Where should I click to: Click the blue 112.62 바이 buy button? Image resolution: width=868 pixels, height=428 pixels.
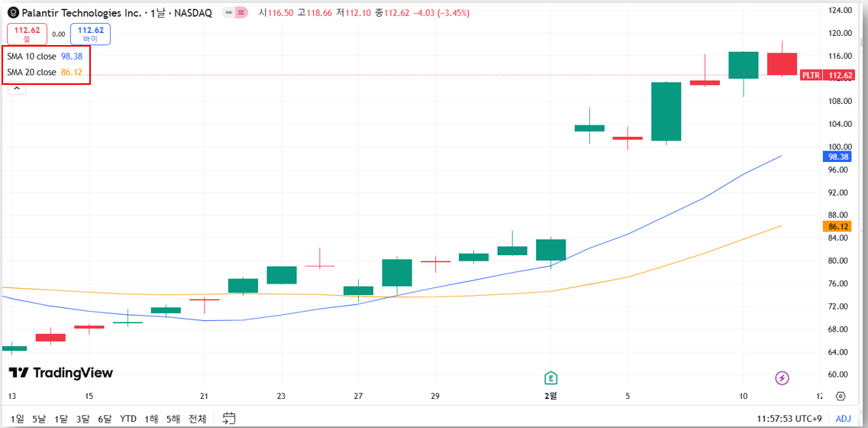point(90,34)
